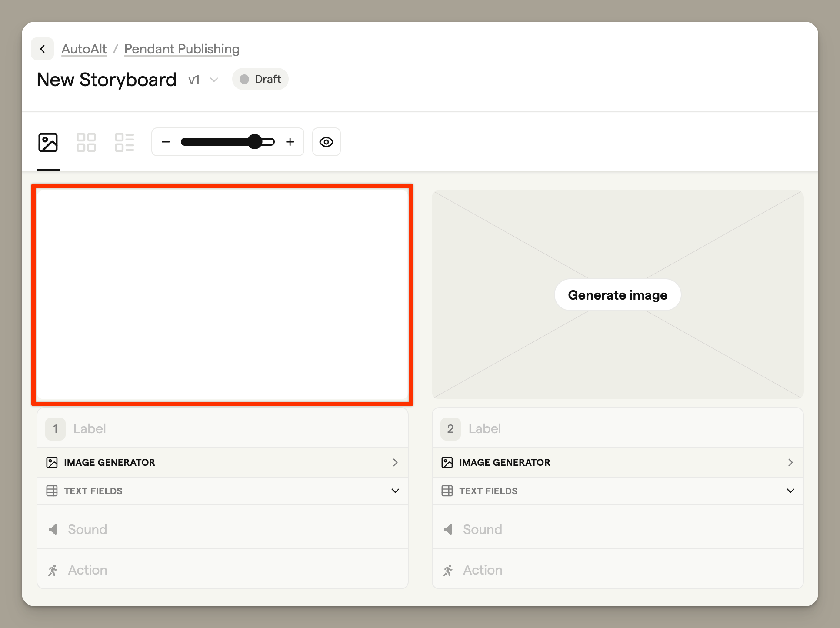Open the Pendant Publishing breadcrumb link
The image size is (840, 628).
point(182,49)
